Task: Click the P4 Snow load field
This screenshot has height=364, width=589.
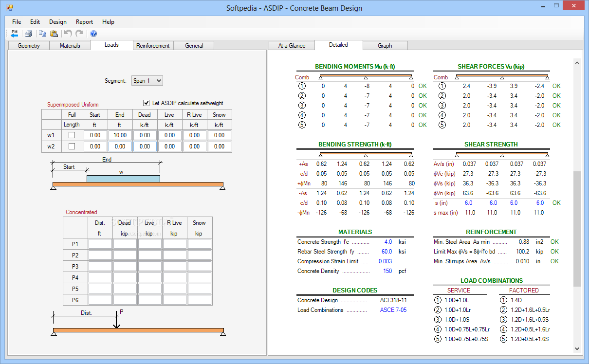Action: tap(200, 277)
